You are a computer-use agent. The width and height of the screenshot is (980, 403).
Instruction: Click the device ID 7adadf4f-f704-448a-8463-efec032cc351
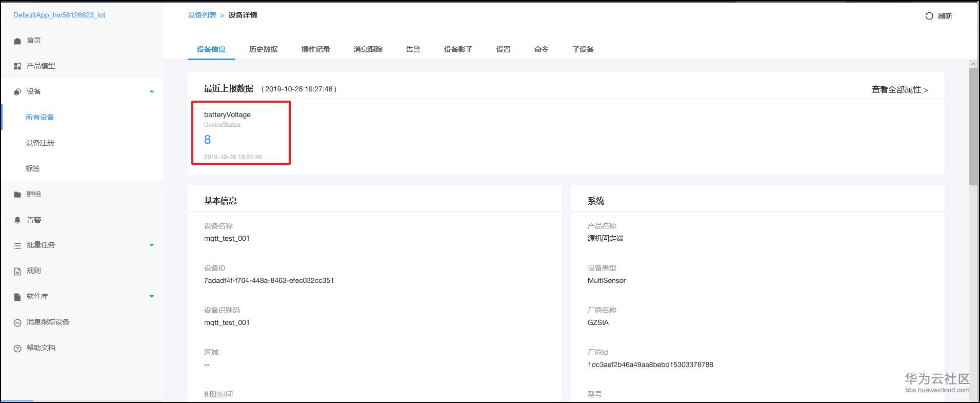[269, 280]
